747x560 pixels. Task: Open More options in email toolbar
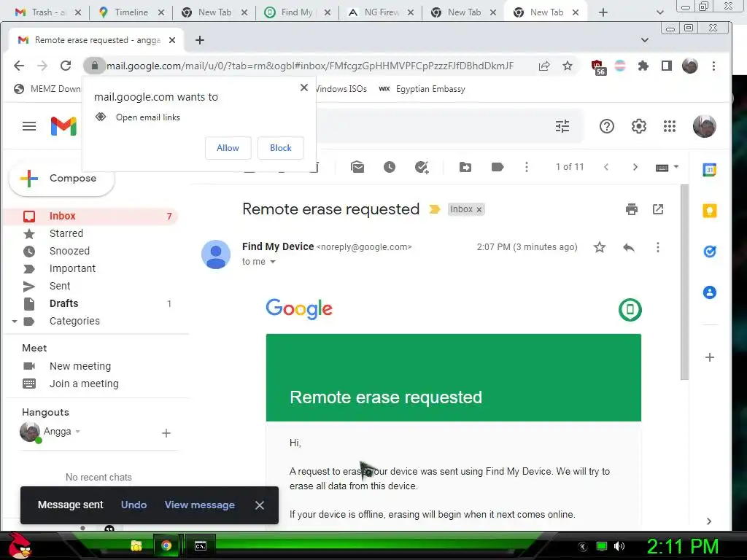tap(527, 167)
